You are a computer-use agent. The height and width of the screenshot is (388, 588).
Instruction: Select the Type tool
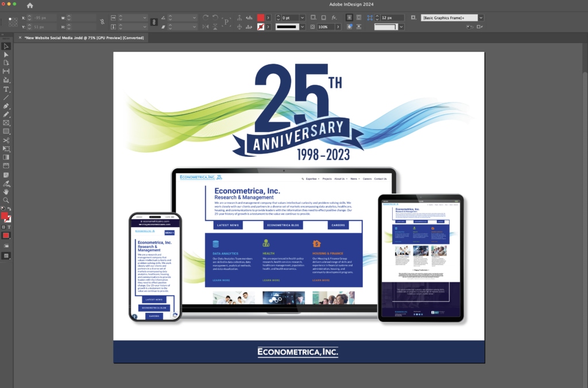tap(6, 89)
